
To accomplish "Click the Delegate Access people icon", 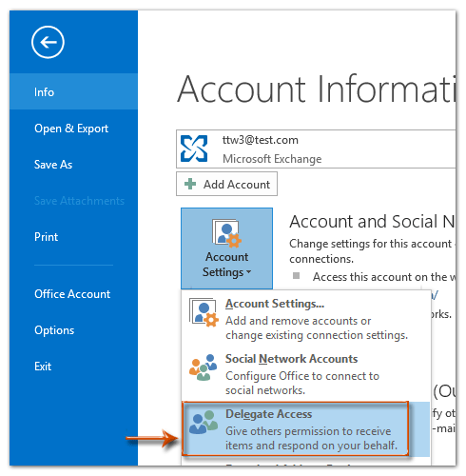I will pos(204,422).
